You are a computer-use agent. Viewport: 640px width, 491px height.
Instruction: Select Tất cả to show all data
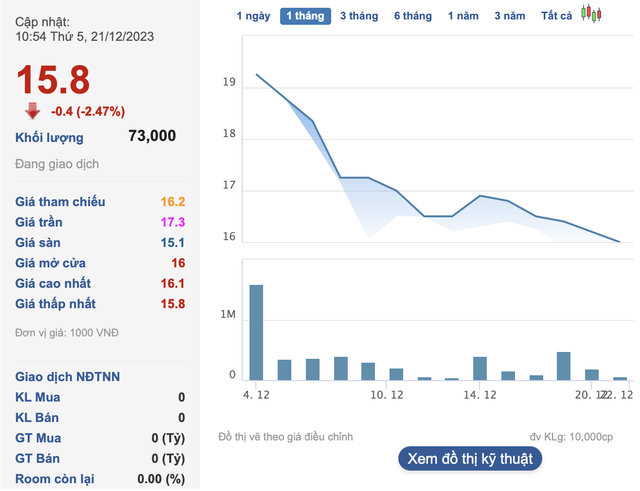(556, 16)
